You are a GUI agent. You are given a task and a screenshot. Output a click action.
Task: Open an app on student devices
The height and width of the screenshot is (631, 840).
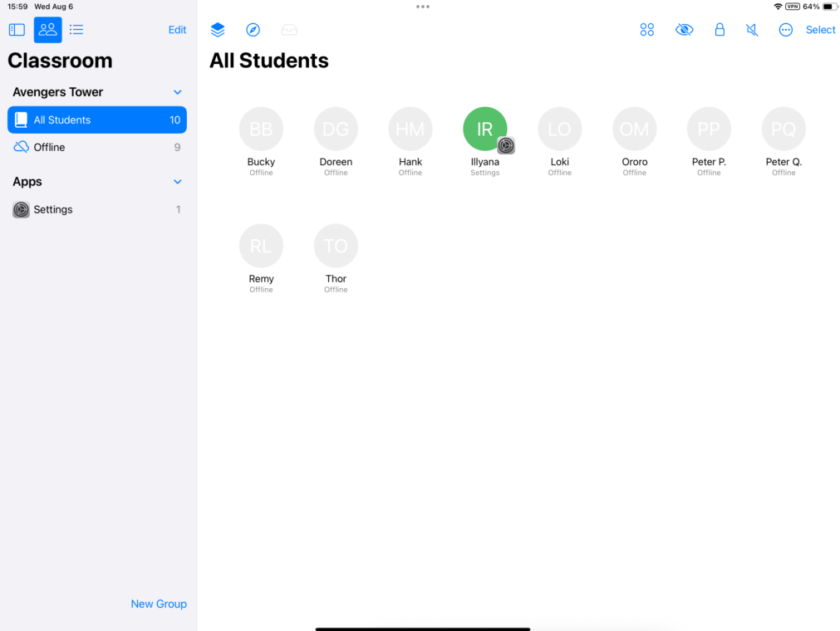(x=218, y=29)
